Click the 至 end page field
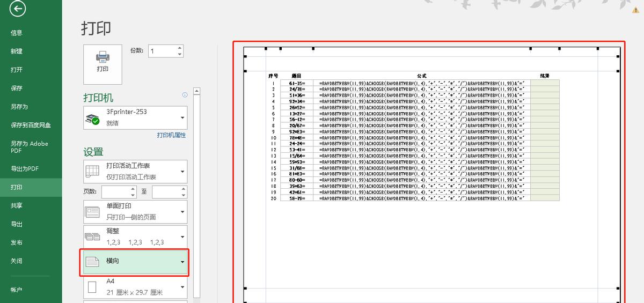This screenshot has height=303, width=644. (166, 191)
